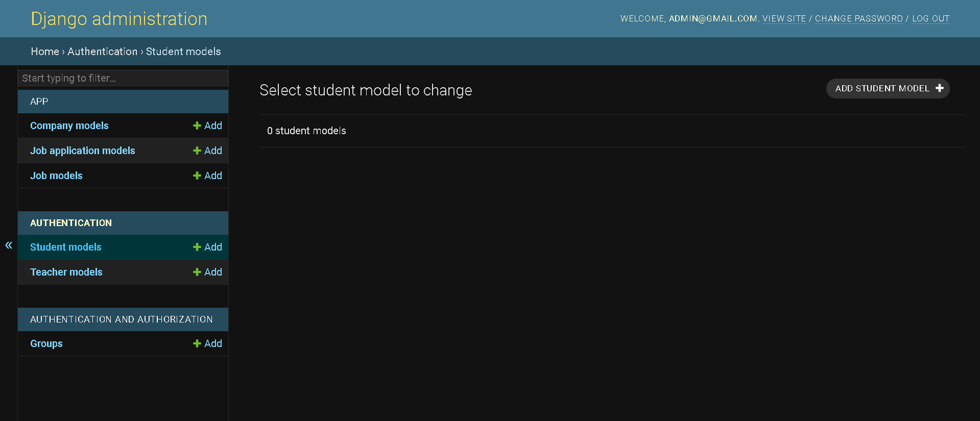Collapse the sidebar with the double-chevron toggle
The image size is (980, 421).
[9, 245]
